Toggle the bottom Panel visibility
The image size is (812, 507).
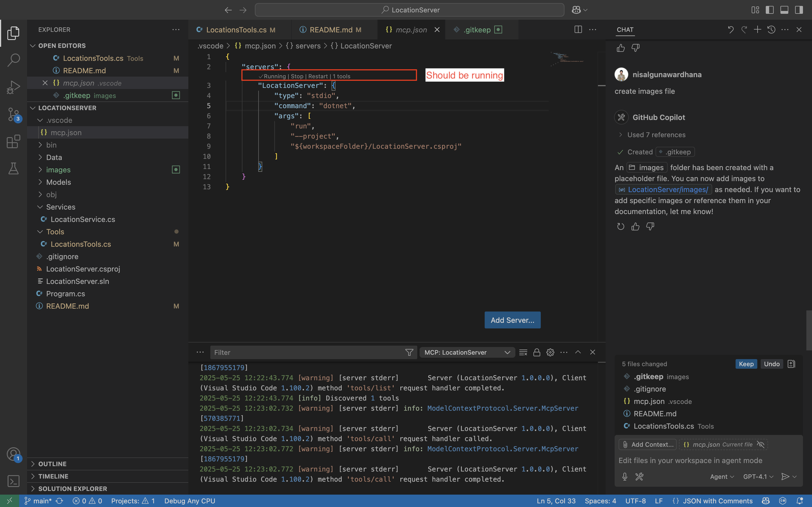pyautogui.click(x=784, y=10)
